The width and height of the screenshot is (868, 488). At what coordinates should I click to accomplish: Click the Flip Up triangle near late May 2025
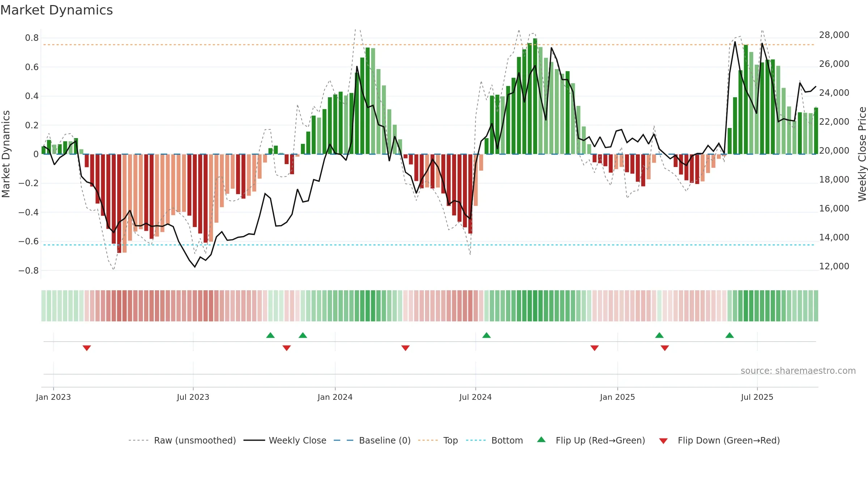[x=729, y=335]
